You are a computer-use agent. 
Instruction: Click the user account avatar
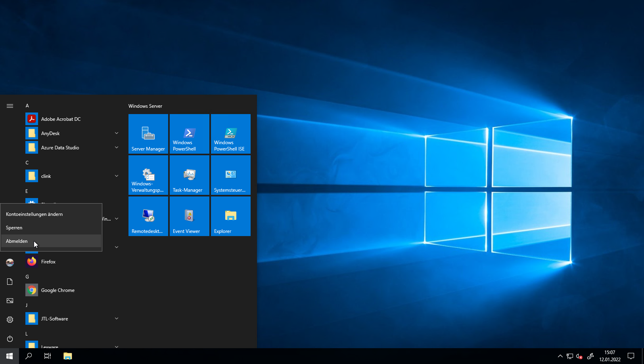(x=10, y=262)
